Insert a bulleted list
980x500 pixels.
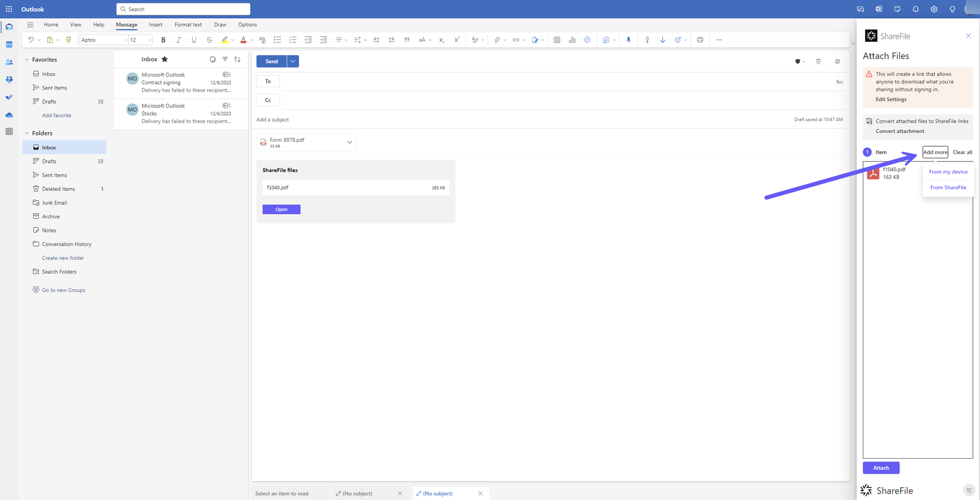(277, 40)
